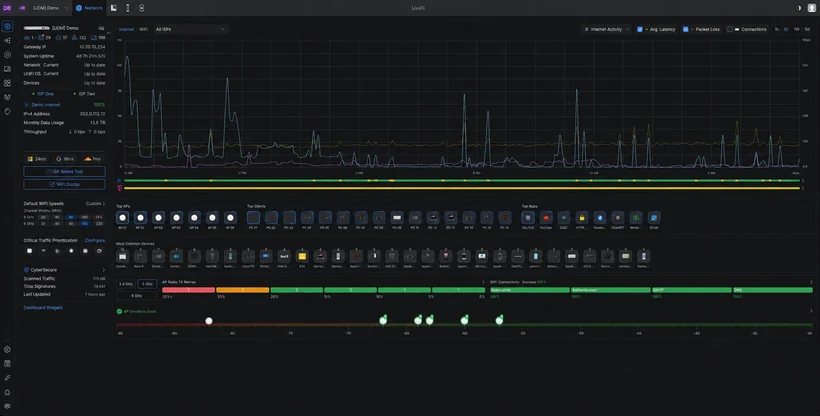Select the 6 GHz band button

coord(136,296)
